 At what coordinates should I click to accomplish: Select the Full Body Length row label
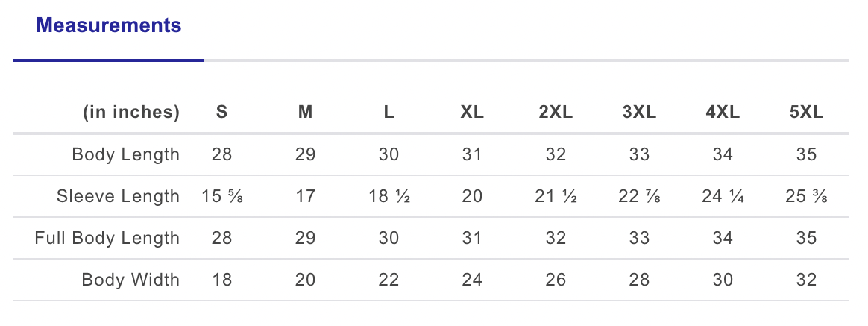coord(107,239)
